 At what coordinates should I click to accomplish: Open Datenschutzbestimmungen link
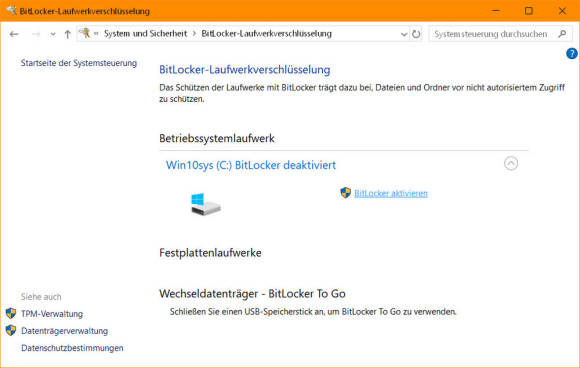click(x=72, y=348)
